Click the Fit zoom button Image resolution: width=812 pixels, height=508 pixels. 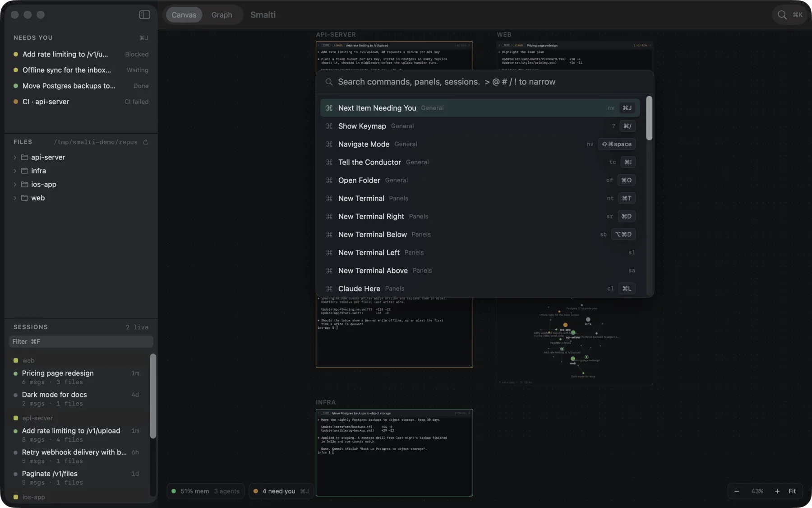pyautogui.click(x=792, y=491)
